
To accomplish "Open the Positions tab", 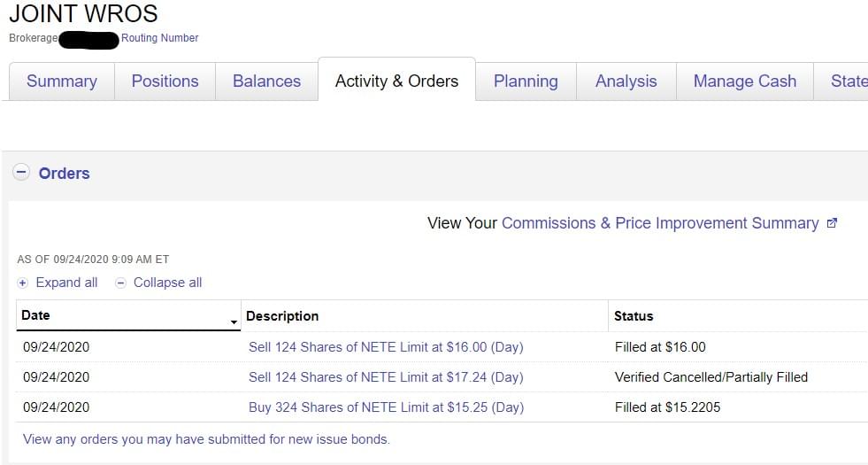I will coord(165,81).
